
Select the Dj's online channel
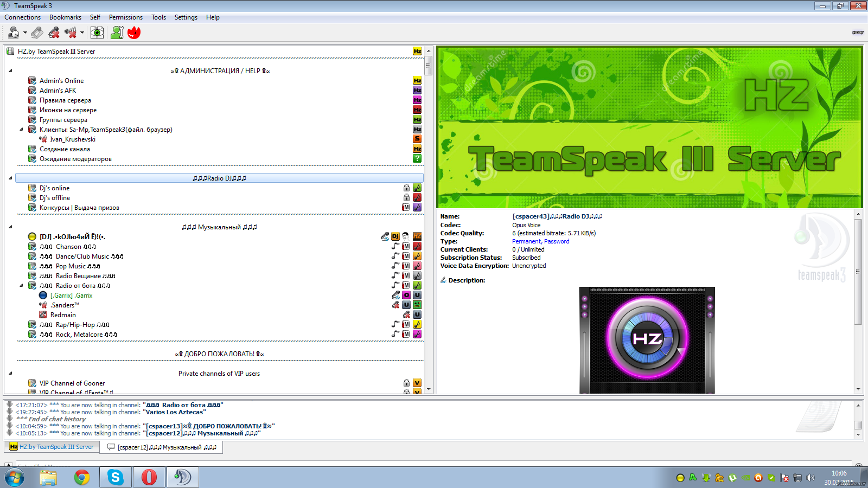54,188
